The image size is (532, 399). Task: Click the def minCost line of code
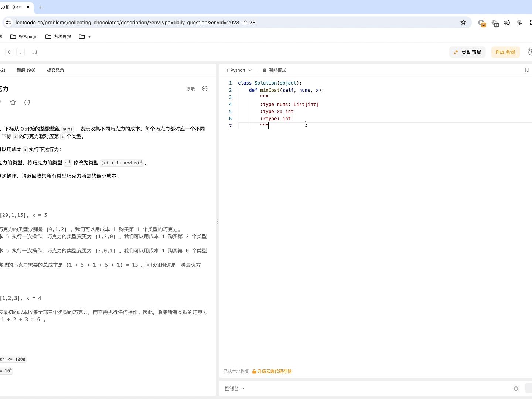(x=286, y=90)
